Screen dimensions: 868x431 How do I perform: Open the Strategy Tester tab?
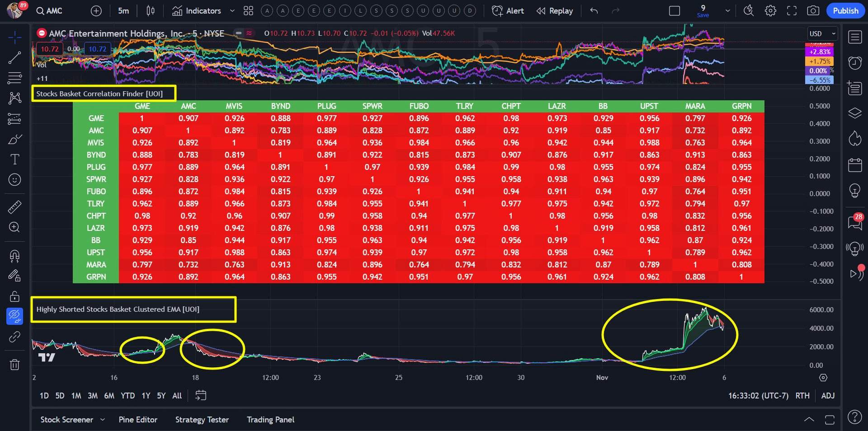202,420
